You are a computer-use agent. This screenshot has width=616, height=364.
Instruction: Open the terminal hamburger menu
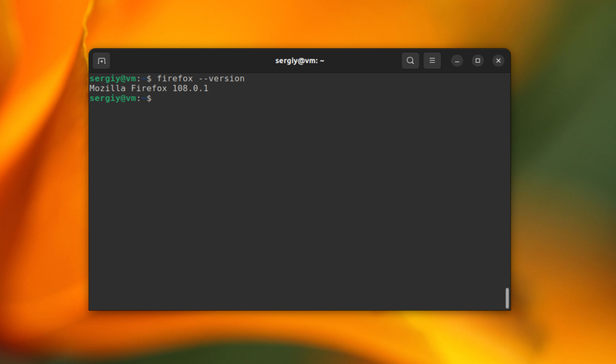coord(432,61)
